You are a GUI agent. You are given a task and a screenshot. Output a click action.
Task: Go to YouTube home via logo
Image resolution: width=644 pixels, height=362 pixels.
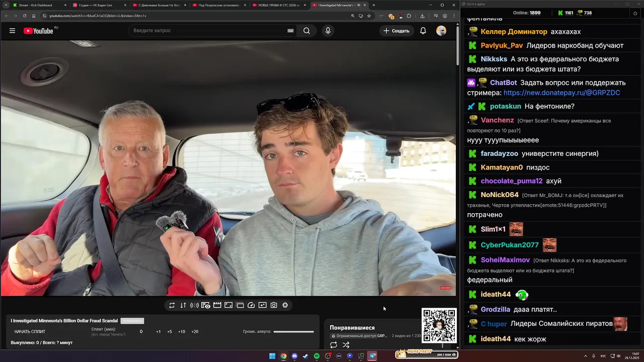point(38,31)
